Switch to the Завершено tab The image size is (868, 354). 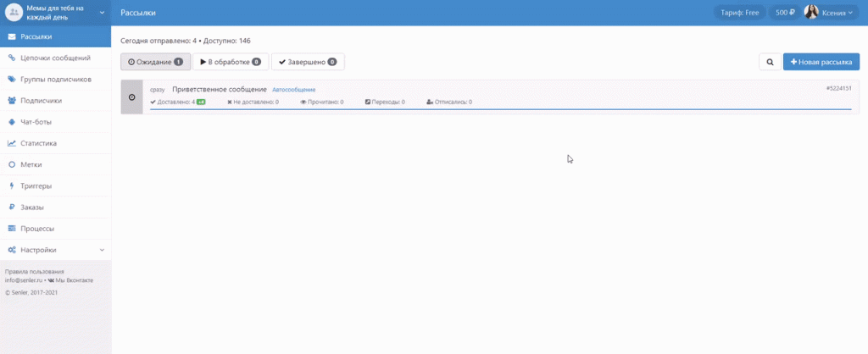(308, 62)
